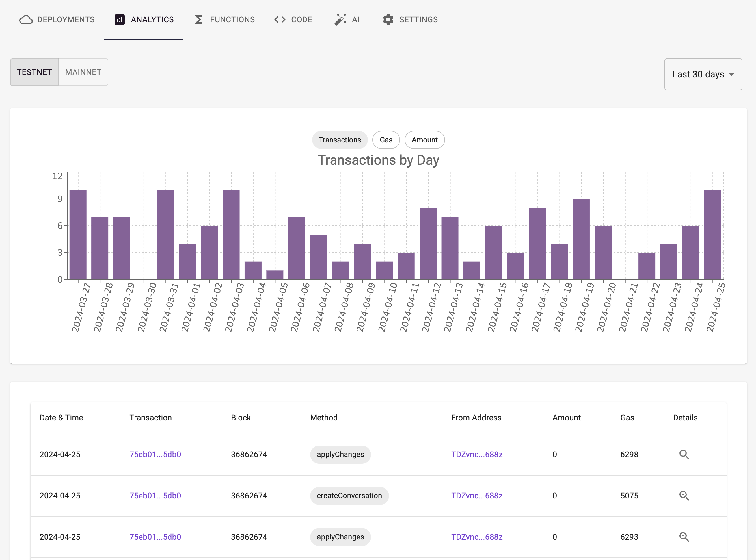This screenshot has height=560, width=756.
Task: Click the dropdown arrow of the date range
Action: click(732, 75)
